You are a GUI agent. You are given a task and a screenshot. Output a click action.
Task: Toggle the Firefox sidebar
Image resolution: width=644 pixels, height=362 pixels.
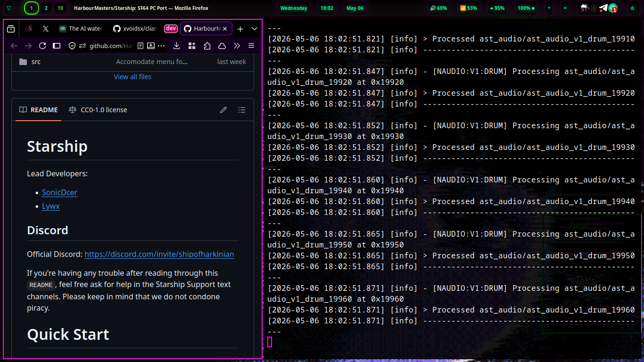pos(57,46)
